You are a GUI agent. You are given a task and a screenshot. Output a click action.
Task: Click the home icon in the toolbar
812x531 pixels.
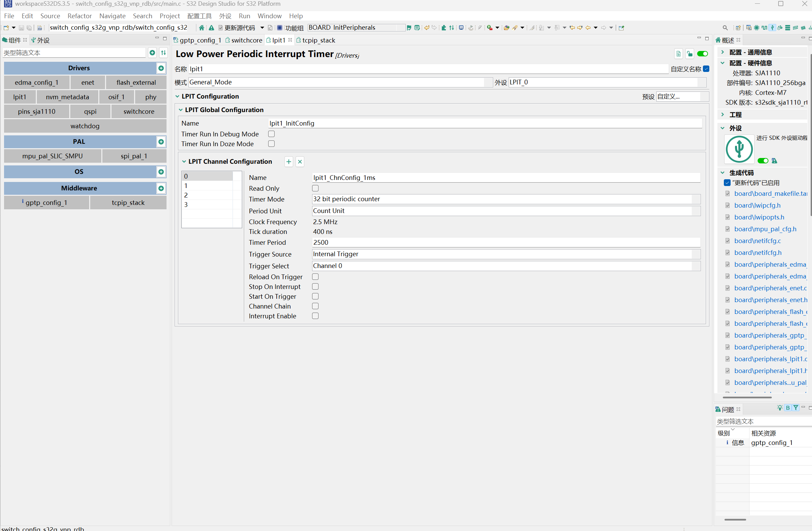[x=202, y=28]
